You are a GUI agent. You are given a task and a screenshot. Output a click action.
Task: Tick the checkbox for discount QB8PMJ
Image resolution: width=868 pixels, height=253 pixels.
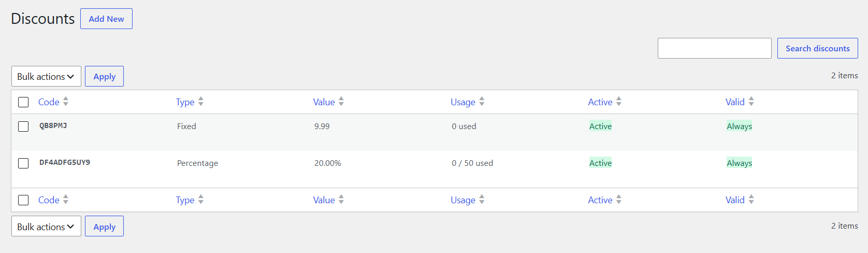(x=23, y=126)
